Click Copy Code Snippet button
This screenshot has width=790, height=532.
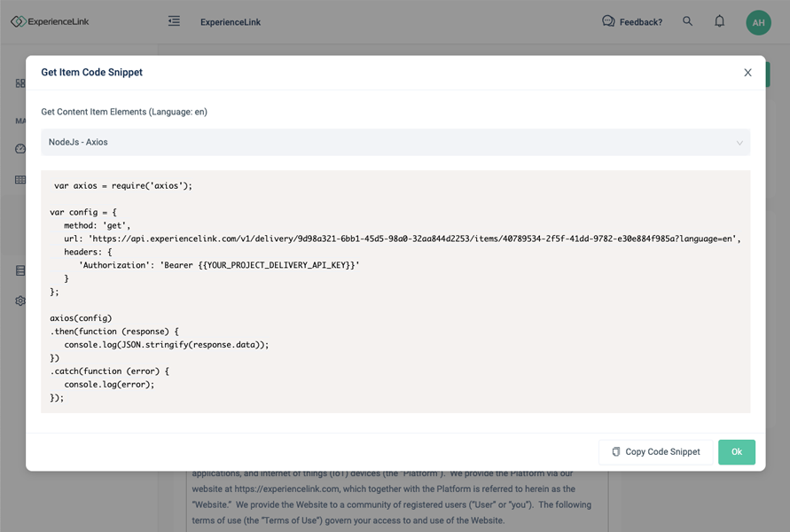tap(655, 452)
